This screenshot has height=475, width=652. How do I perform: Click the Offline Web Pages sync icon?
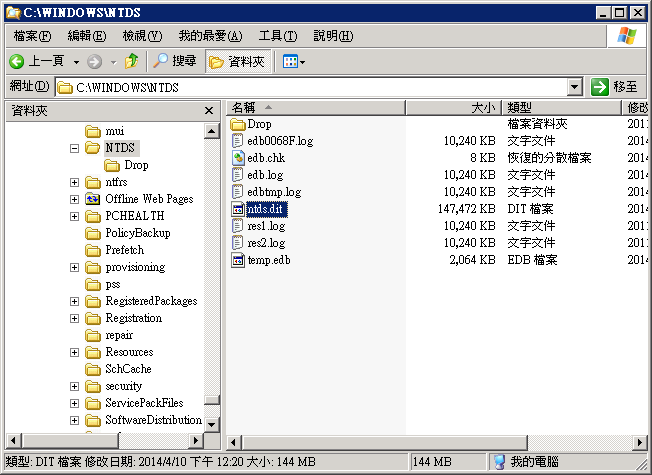tap(93, 199)
